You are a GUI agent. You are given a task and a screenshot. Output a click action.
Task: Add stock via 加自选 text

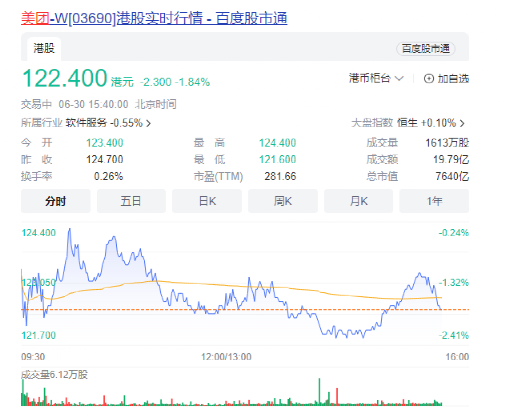[x=453, y=79]
